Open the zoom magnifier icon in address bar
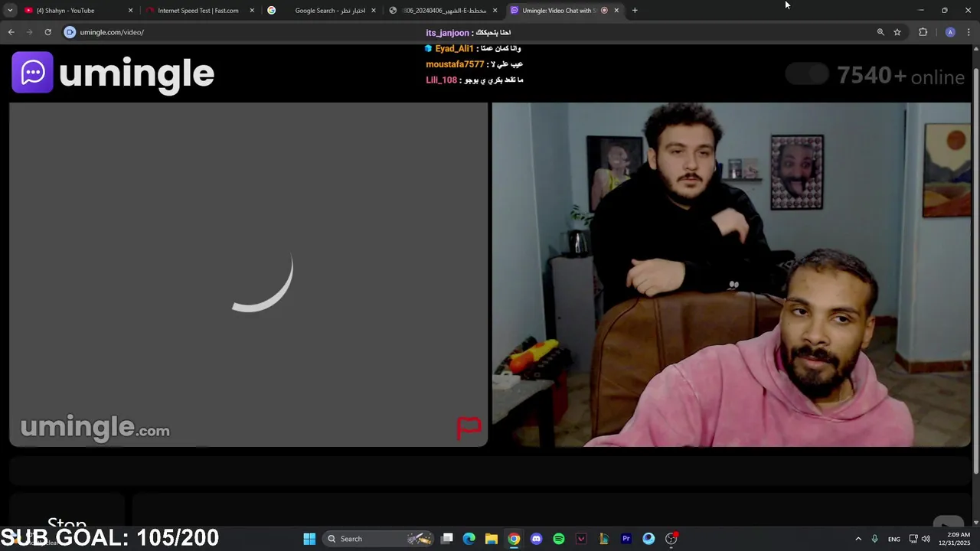The height and width of the screenshot is (551, 980). [880, 32]
